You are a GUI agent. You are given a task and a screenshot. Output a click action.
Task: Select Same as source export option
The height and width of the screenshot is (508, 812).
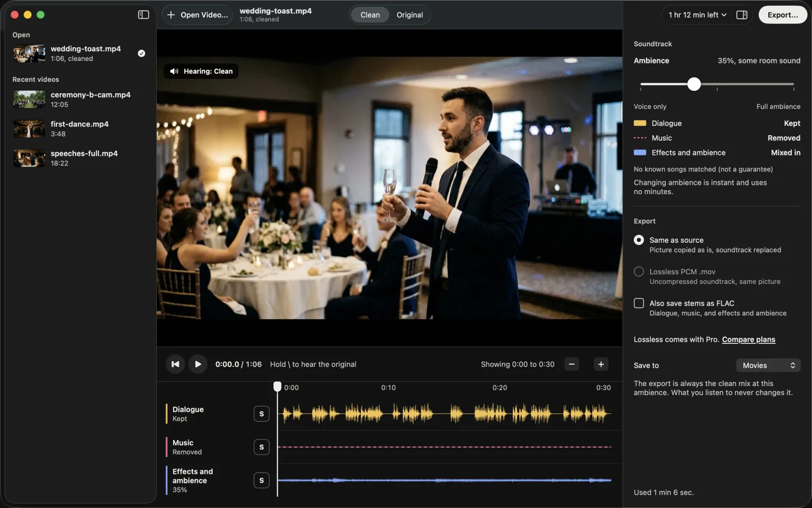639,240
